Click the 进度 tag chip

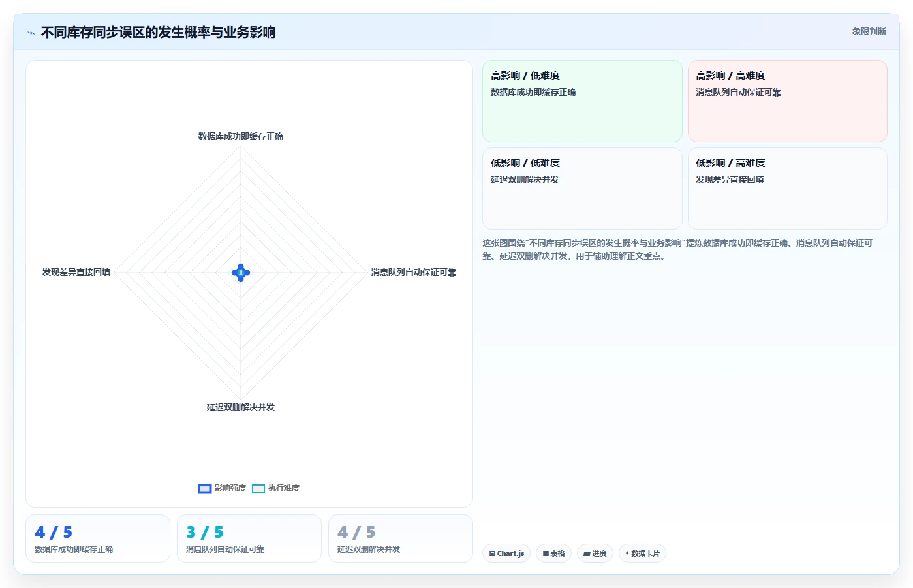pyautogui.click(x=595, y=553)
